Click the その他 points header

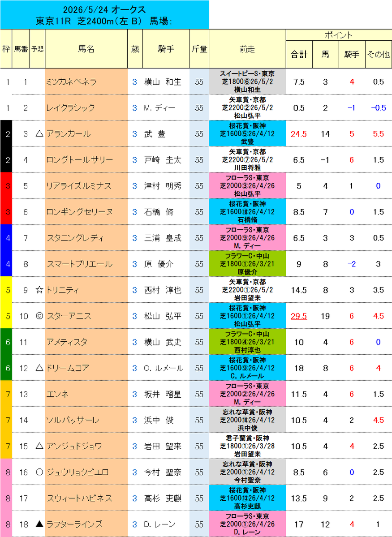click(x=379, y=55)
